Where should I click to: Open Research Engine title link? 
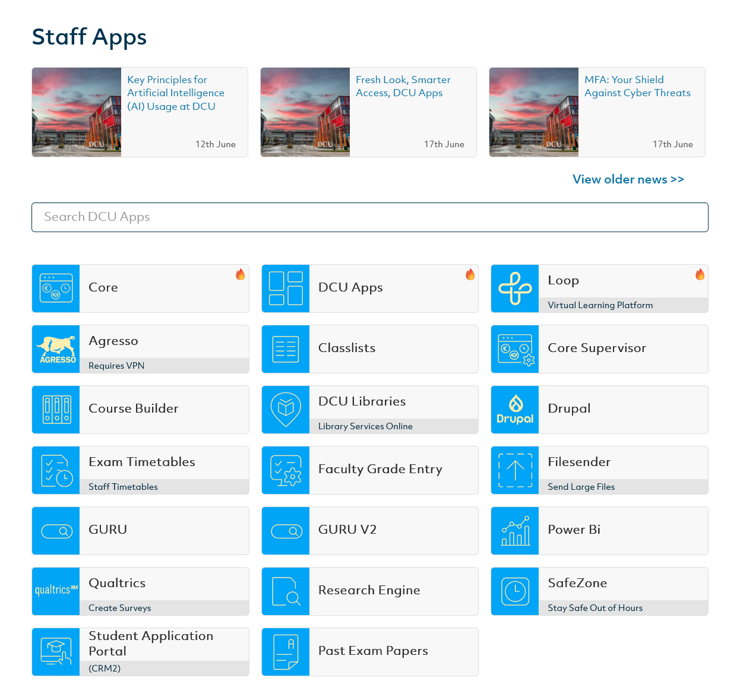point(369,590)
